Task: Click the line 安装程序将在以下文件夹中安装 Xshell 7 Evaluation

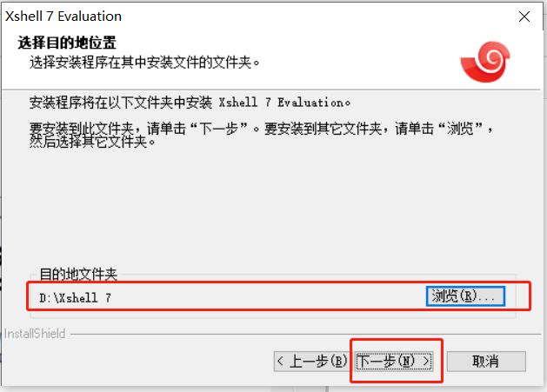Action: pos(190,103)
